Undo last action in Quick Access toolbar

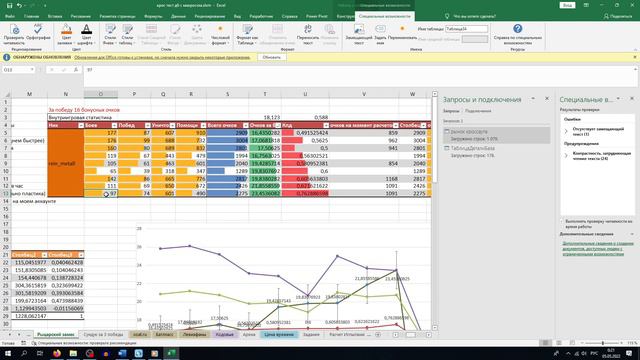19,5
